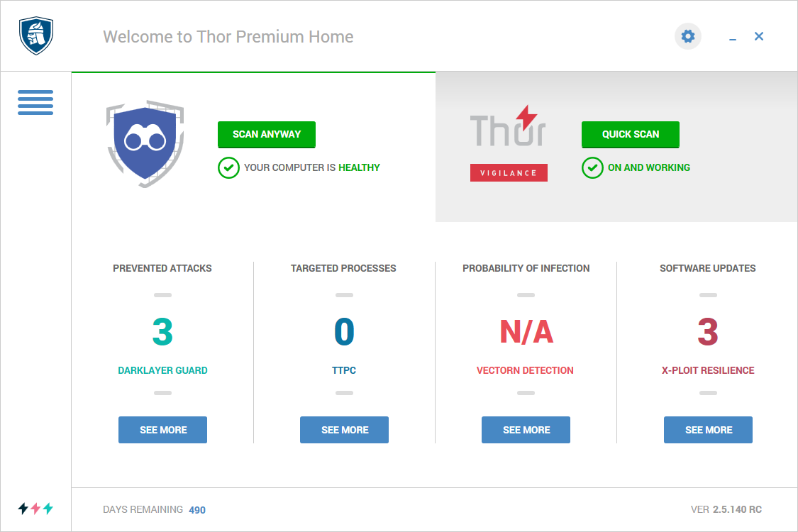798x532 pixels.
Task: See more under Targeted Processes TTPC
Action: [x=345, y=430]
